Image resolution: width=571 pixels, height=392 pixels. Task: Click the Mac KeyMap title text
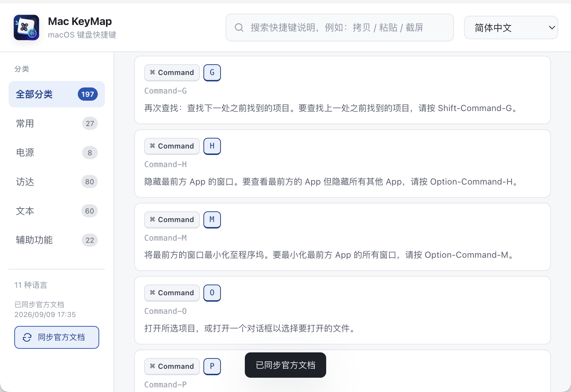click(80, 21)
